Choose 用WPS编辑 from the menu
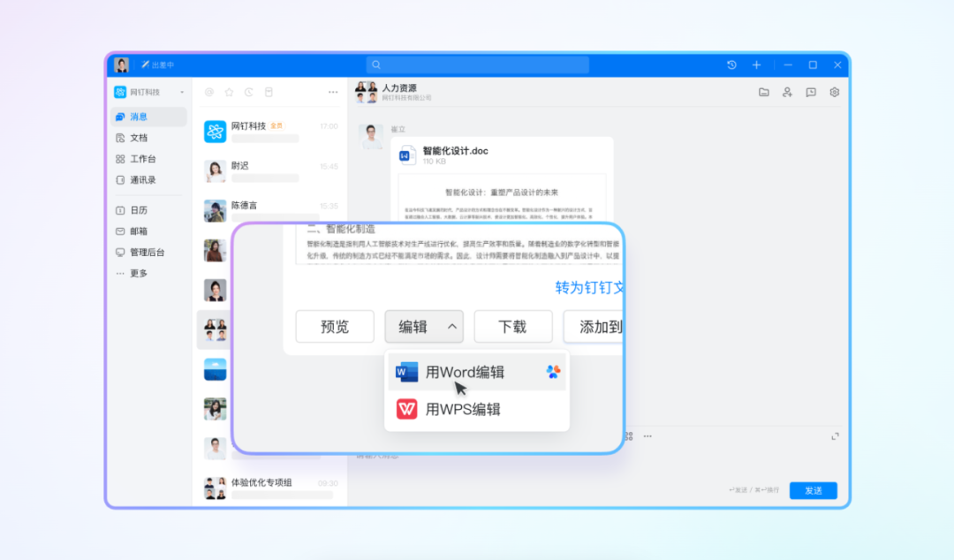The height and width of the screenshot is (560, 954). (477, 409)
